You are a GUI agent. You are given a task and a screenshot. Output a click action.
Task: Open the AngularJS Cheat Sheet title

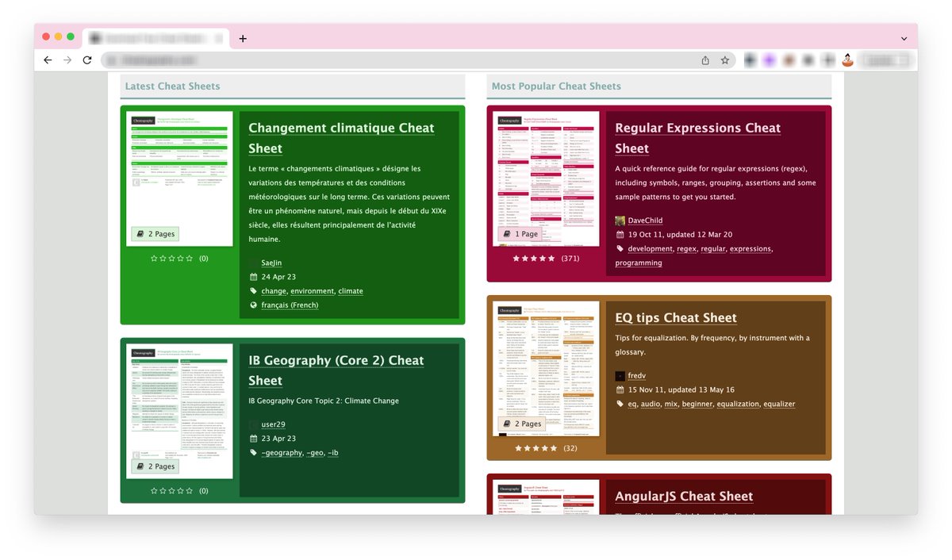(x=684, y=497)
